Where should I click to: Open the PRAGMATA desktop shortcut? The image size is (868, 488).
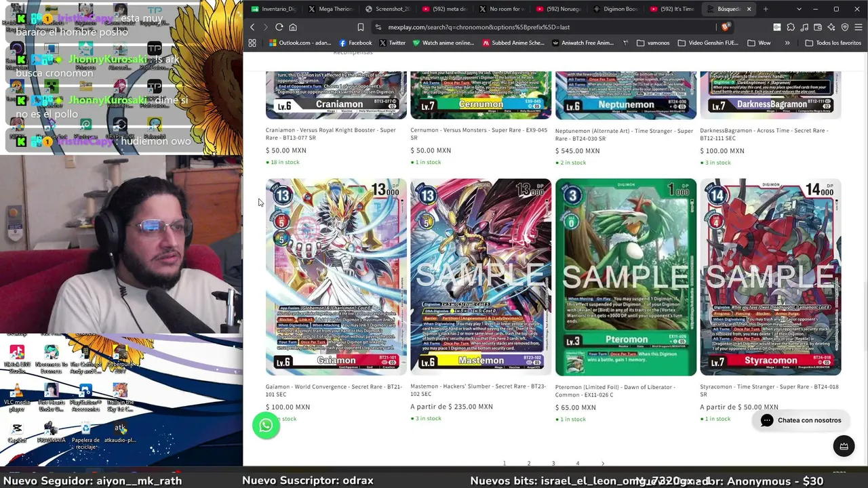tap(51, 432)
